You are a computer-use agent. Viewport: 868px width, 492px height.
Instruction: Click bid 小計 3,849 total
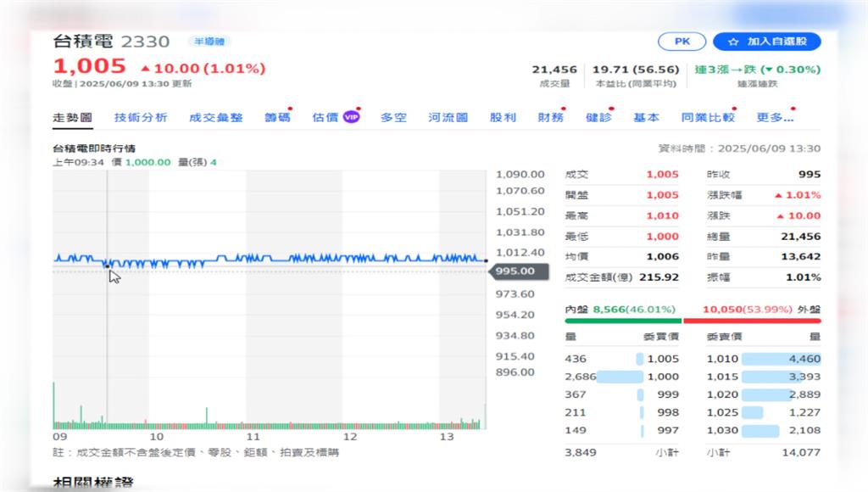(x=581, y=452)
